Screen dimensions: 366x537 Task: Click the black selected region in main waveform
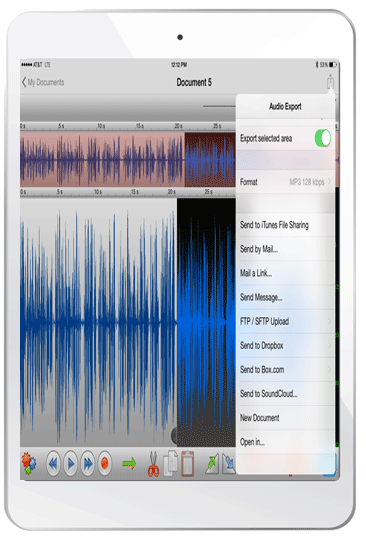[206, 322]
